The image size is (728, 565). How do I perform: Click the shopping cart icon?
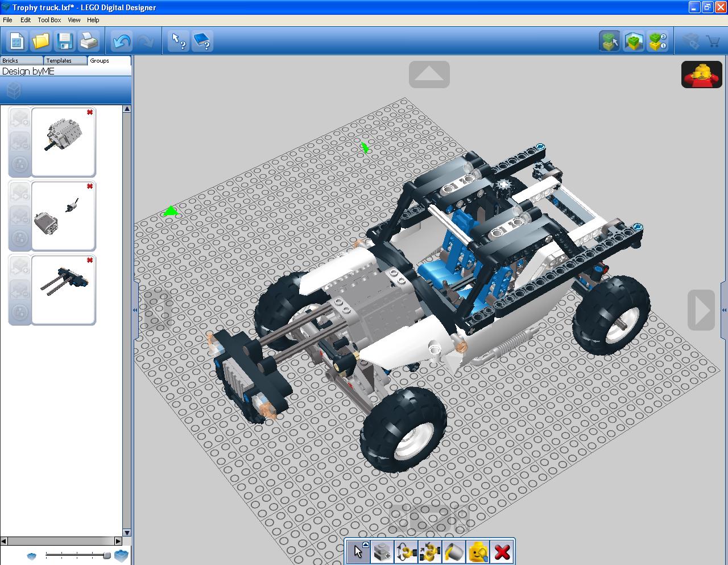[x=713, y=41]
